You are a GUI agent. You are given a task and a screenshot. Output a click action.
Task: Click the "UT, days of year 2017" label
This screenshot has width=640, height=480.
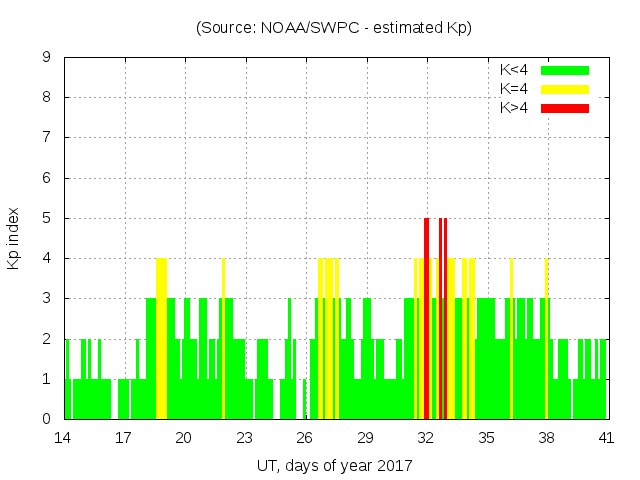tap(334, 465)
